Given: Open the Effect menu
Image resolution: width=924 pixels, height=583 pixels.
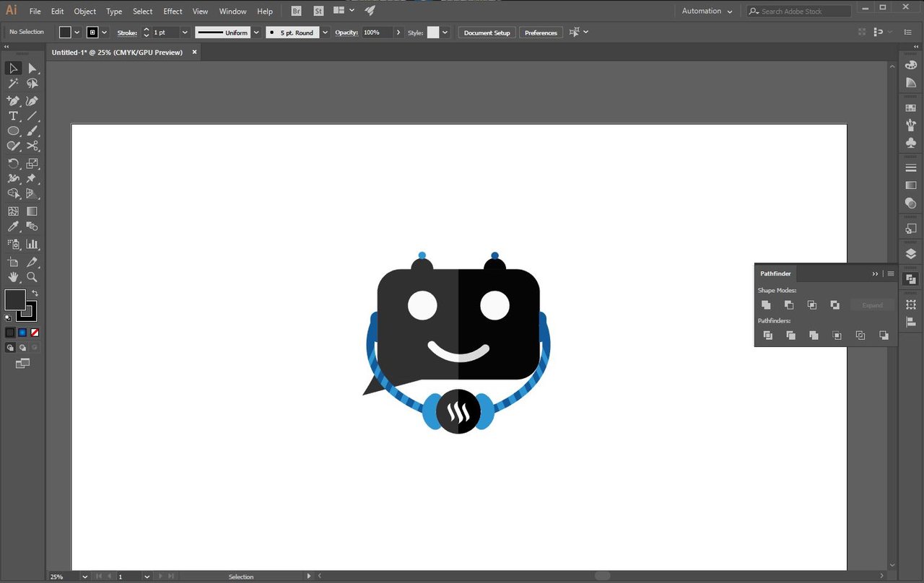Looking at the screenshot, I should coord(173,11).
